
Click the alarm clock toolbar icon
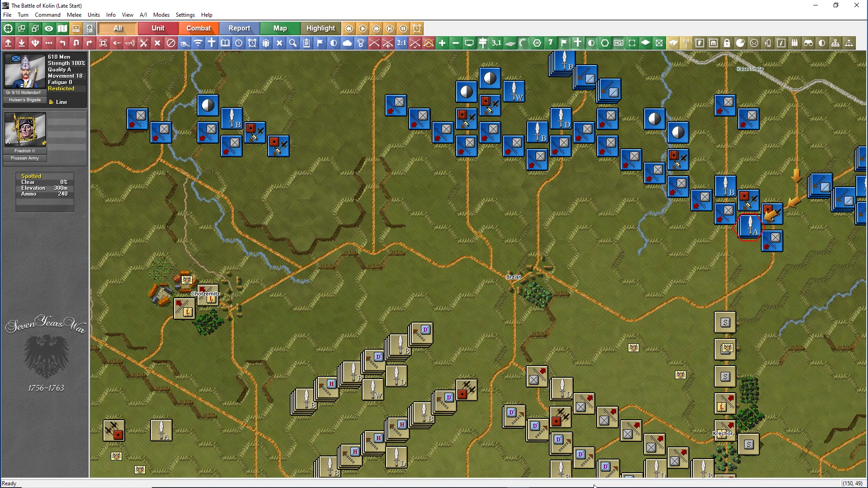click(252, 43)
